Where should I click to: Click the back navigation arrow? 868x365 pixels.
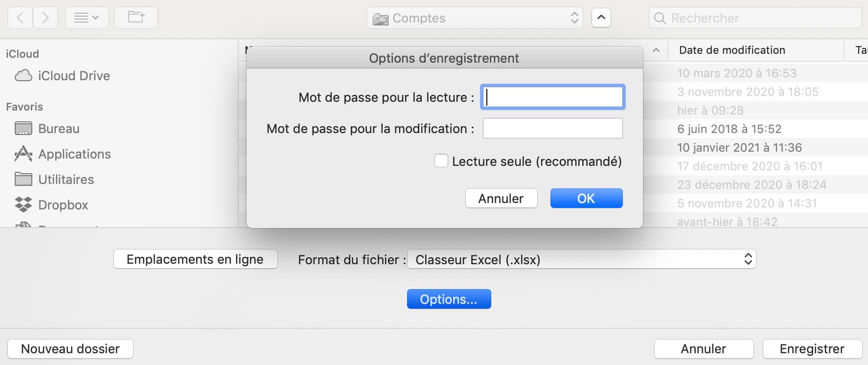click(x=21, y=18)
